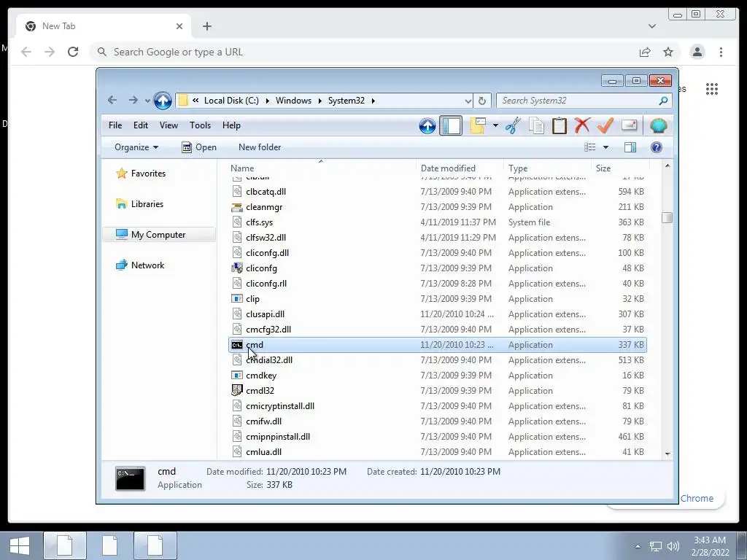Select My Computer in navigation pane
The image size is (747, 560).
(x=158, y=234)
